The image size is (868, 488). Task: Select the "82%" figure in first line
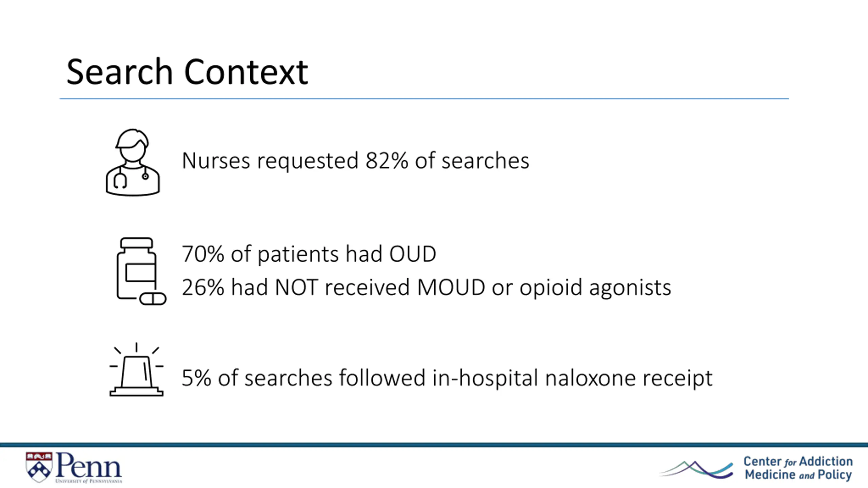pyautogui.click(x=387, y=160)
